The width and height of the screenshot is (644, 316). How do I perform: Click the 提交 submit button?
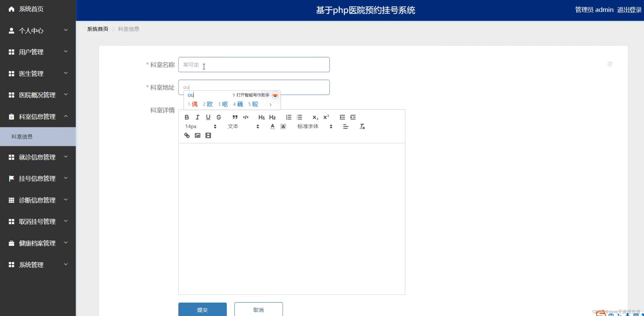pos(202,310)
